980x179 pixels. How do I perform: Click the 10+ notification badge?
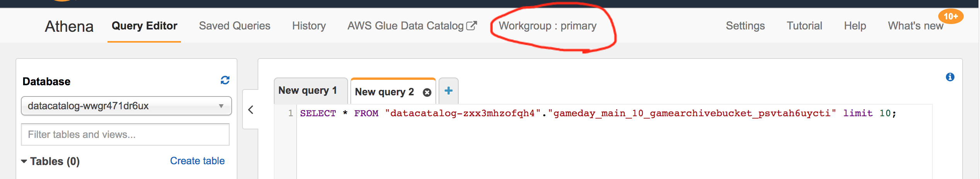[x=951, y=16]
